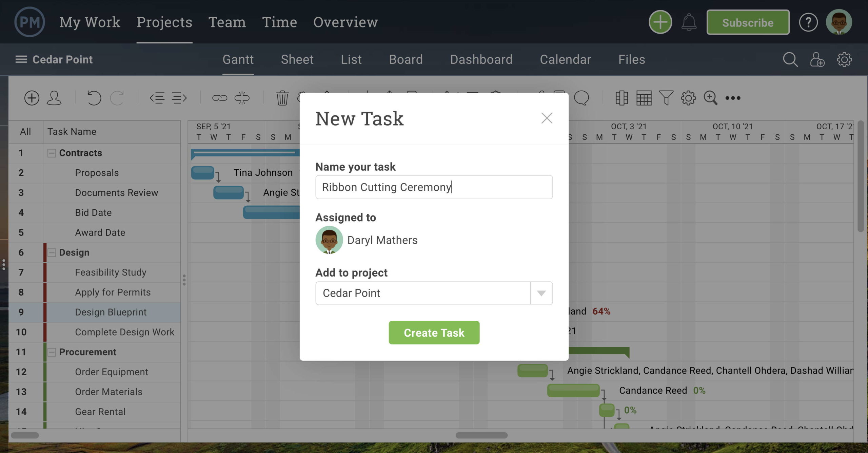The width and height of the screenshot is (868, 453).
Task: Click the filter funnel icon
Action: tap(666, 98)
